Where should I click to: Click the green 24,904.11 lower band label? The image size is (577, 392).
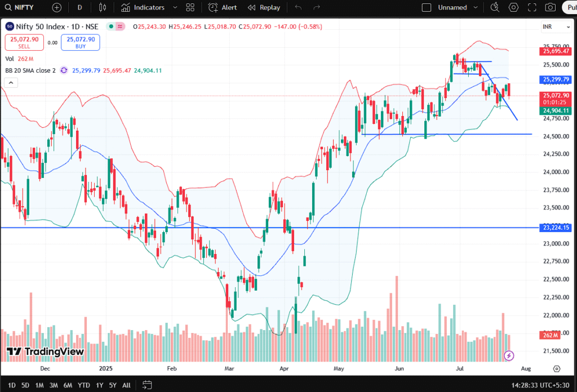(556, 111)
